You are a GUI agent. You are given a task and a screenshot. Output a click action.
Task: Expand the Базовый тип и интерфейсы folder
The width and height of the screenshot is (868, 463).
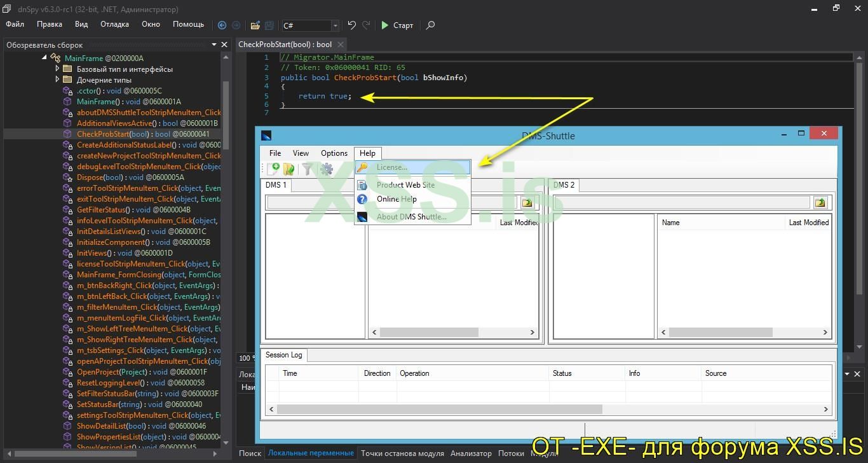coord(57,69)
